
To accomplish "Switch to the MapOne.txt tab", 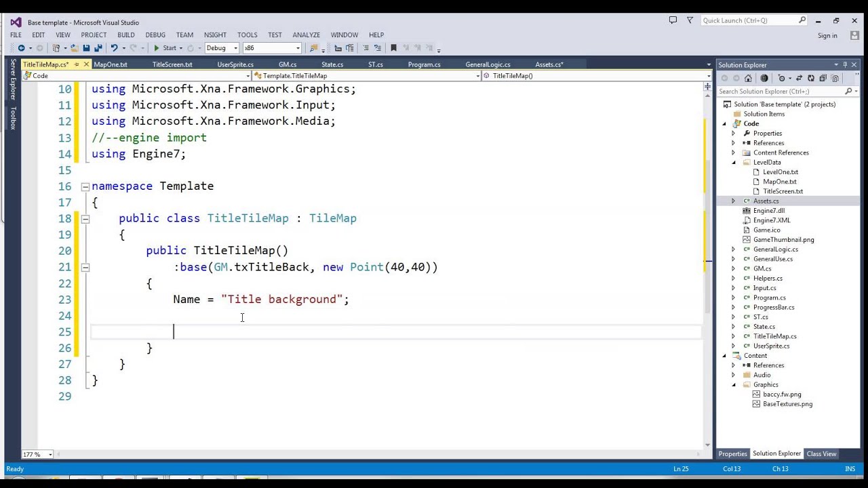I will tap(111, 64).
